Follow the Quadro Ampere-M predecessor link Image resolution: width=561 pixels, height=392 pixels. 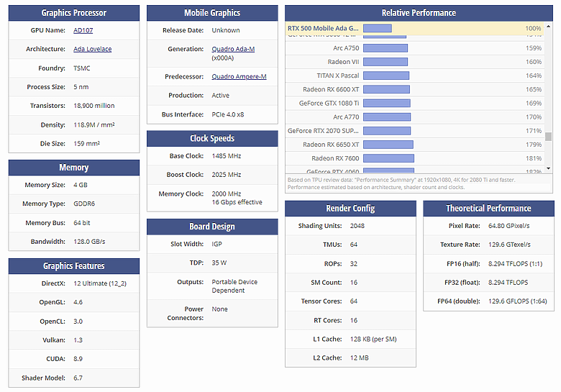point(239,76)
